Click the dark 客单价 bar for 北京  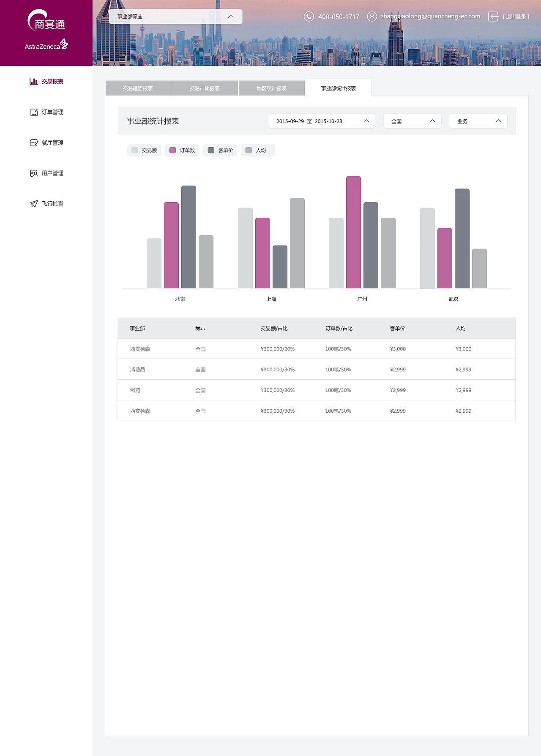(x=189, y=237)
